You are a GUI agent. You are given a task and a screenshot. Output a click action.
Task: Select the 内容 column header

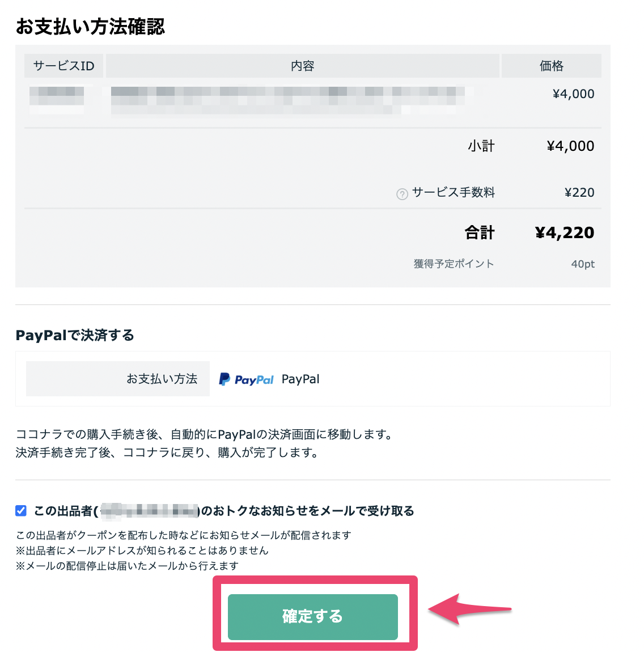302,66
